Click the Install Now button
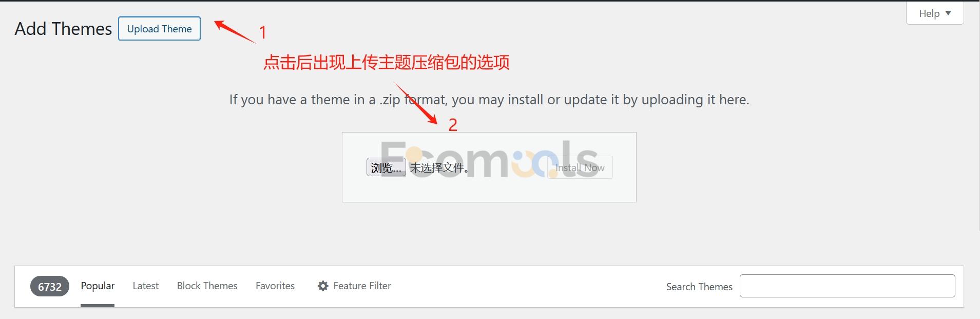This screenshot has width=980, height=319. click(x=580, y=167)
